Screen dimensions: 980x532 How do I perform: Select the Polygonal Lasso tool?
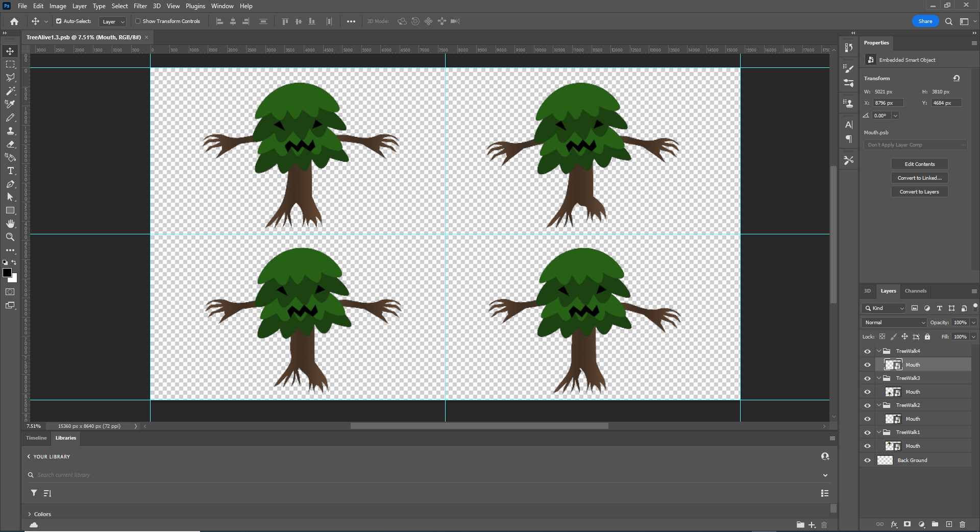point(10,78)
